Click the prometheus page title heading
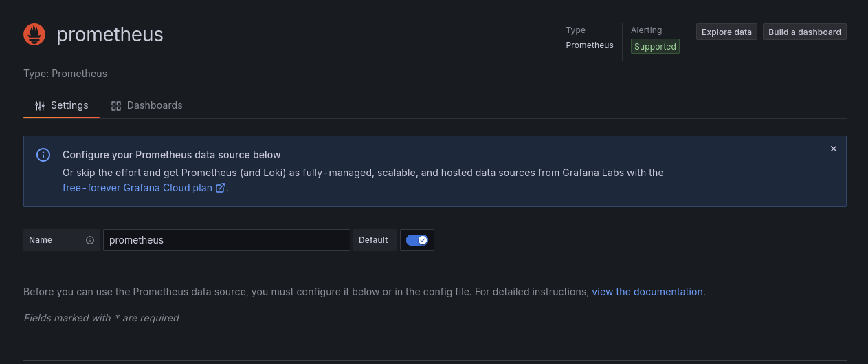 (x=110, y=34)
